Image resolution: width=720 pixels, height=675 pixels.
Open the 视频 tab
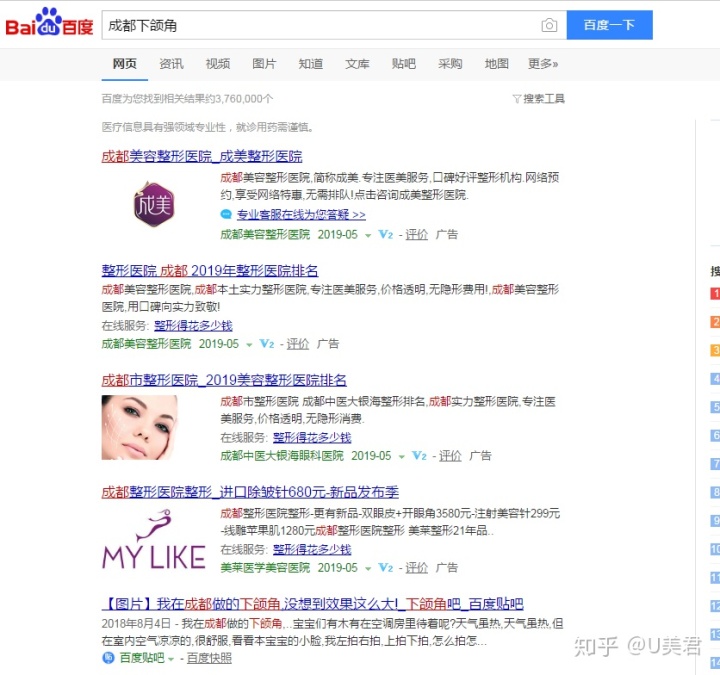click(x=218, y=64)
